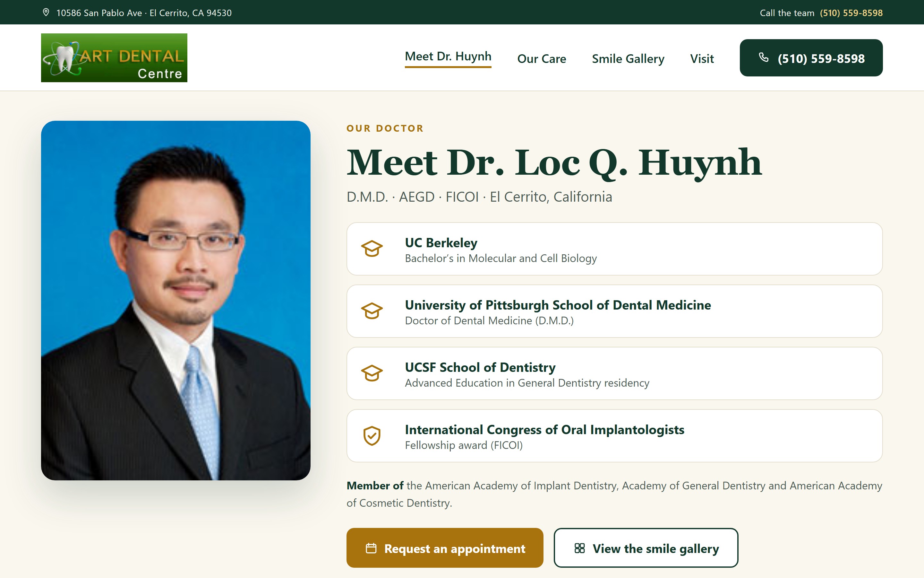Viewport: 924px width, 578px height.
Task: Click the OUR DOCTOR label
Action: tap(385, 128)
